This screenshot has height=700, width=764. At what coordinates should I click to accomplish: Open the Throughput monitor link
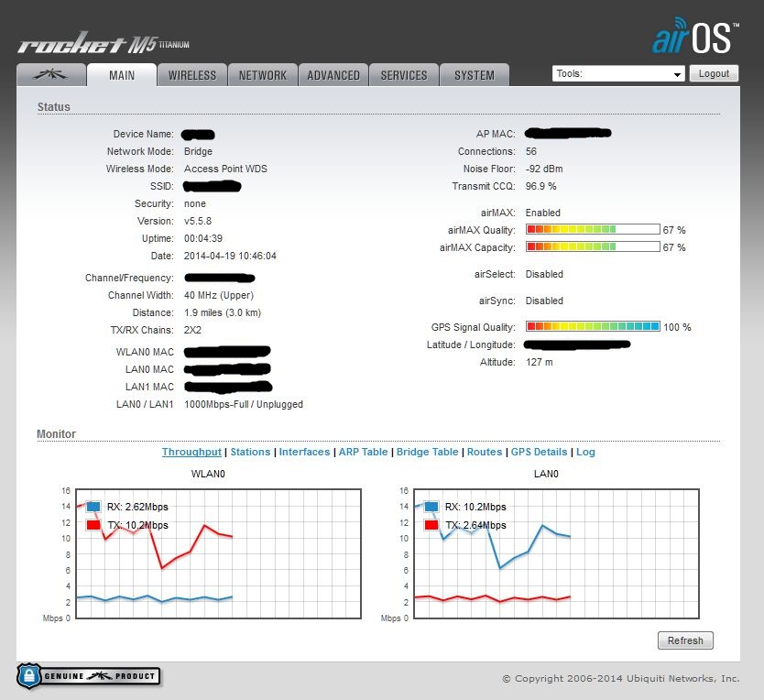[x=191, y=452]
